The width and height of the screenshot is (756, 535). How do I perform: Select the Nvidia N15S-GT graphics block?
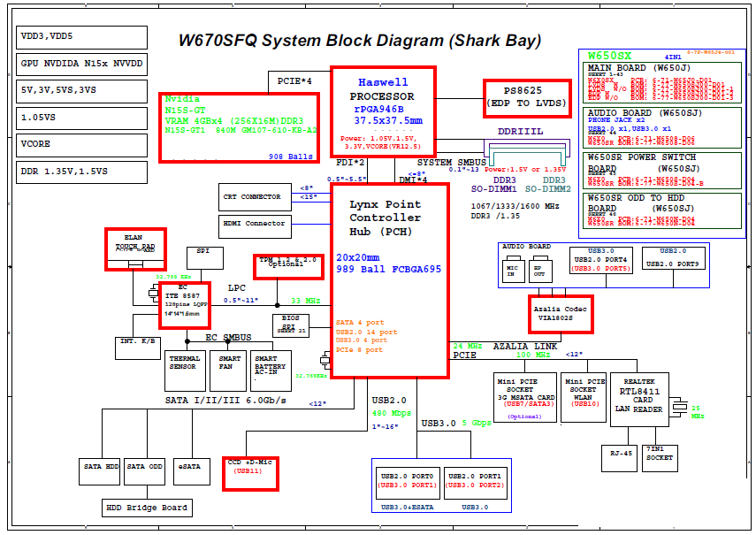pos(239,127)
